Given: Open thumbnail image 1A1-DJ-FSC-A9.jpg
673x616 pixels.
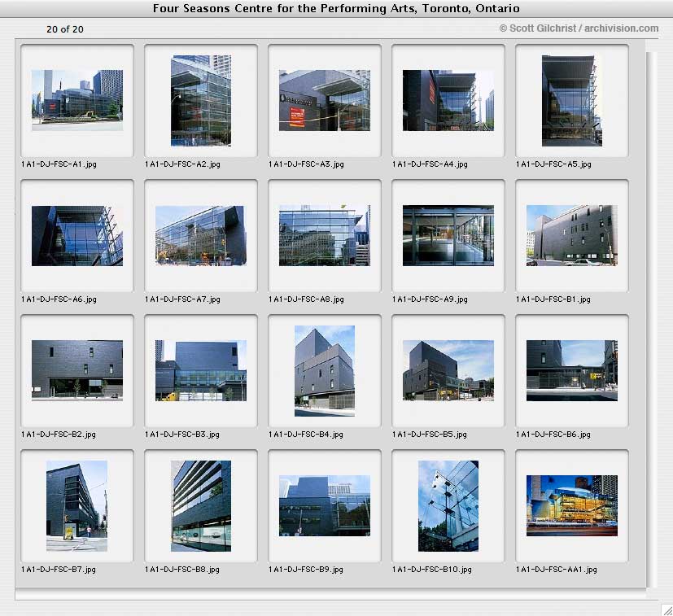Looking at the screenshot, I should point(448,236).
